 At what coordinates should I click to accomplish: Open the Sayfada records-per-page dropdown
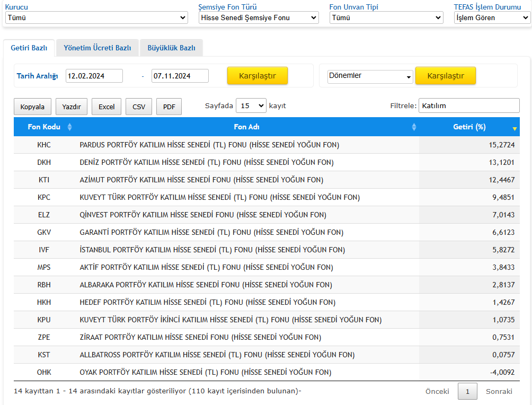[251, 106]
